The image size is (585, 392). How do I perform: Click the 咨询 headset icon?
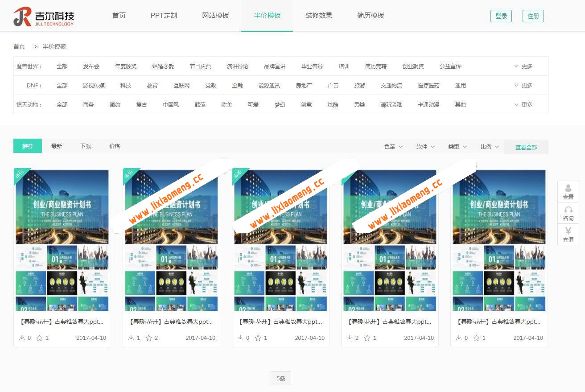[x=568, y=210]
